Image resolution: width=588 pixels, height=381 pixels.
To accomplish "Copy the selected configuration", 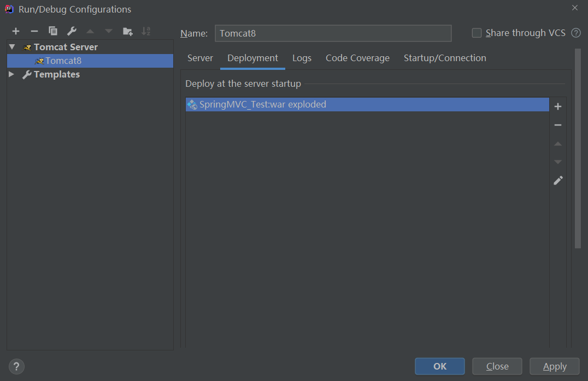I will click(53, 31).
